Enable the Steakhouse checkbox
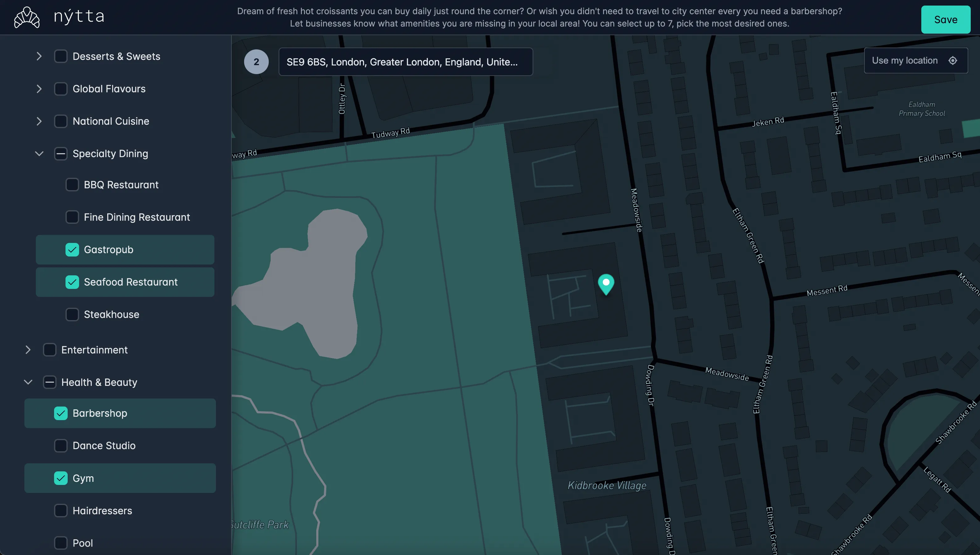 (72, 315)
